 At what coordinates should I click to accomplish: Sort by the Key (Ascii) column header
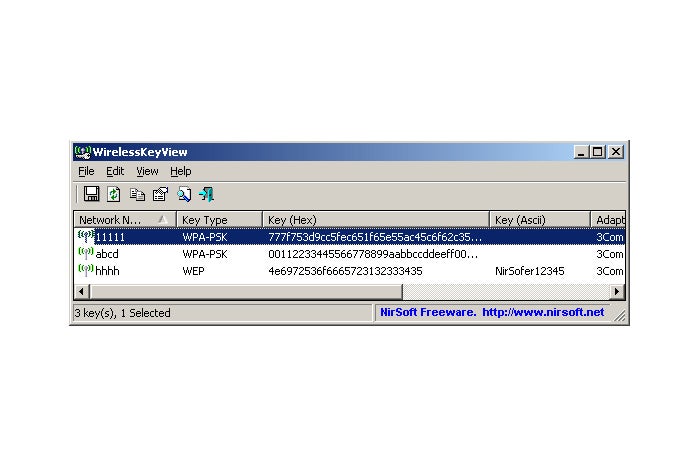pos(540,220)
